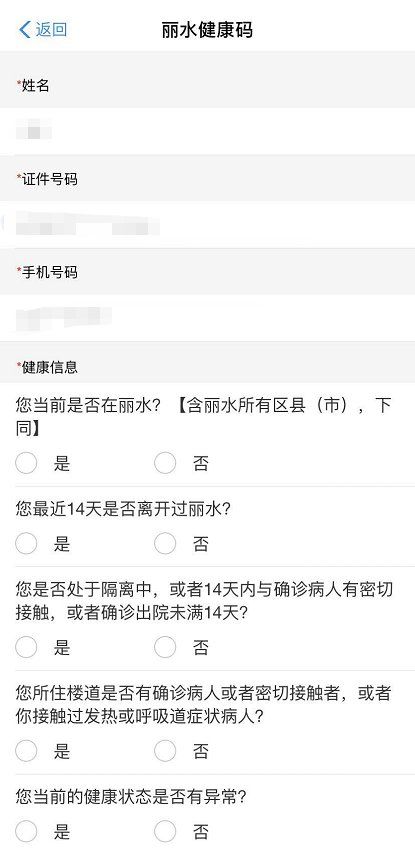The image size is (415, 848).
Task: Pick 否 for 所住楼道是否有确诊病人 question
Action: coord(165,751)
